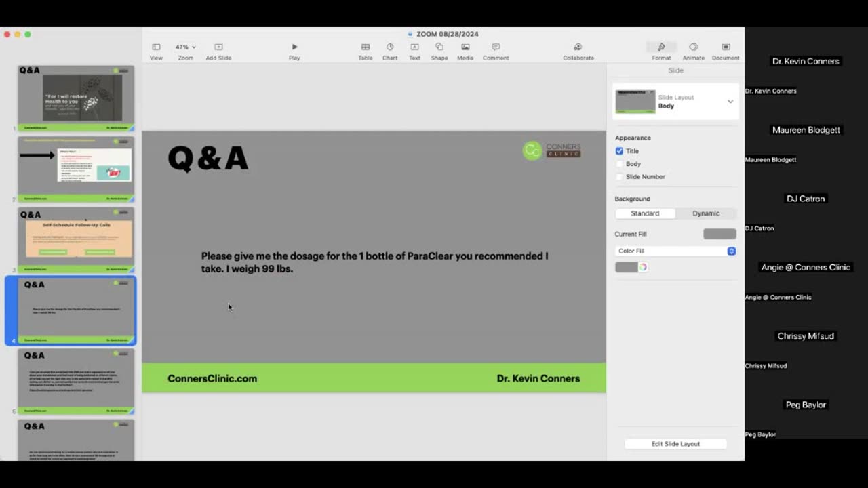
Task: Add a Text box from toolbar
Action: coord(414,52)
